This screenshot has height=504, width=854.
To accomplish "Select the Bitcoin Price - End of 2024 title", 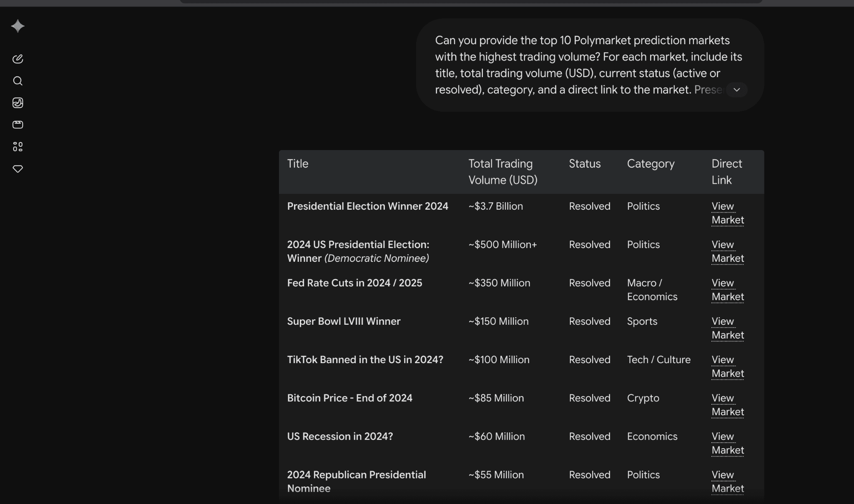I will 350,398.
